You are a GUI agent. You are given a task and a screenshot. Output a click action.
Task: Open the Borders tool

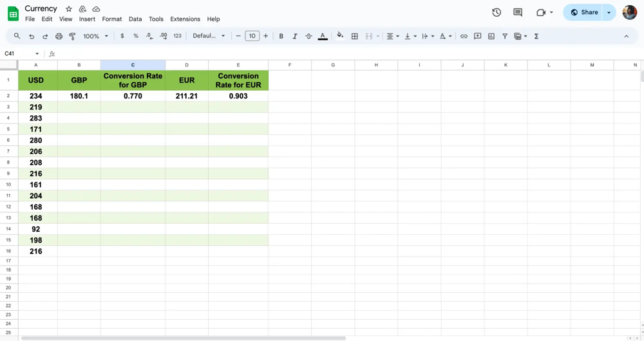[x=354, y=37]
